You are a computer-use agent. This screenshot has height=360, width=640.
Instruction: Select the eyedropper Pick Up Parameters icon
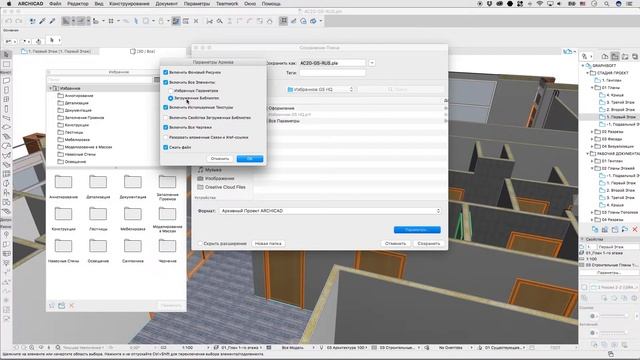click(42, 21)
